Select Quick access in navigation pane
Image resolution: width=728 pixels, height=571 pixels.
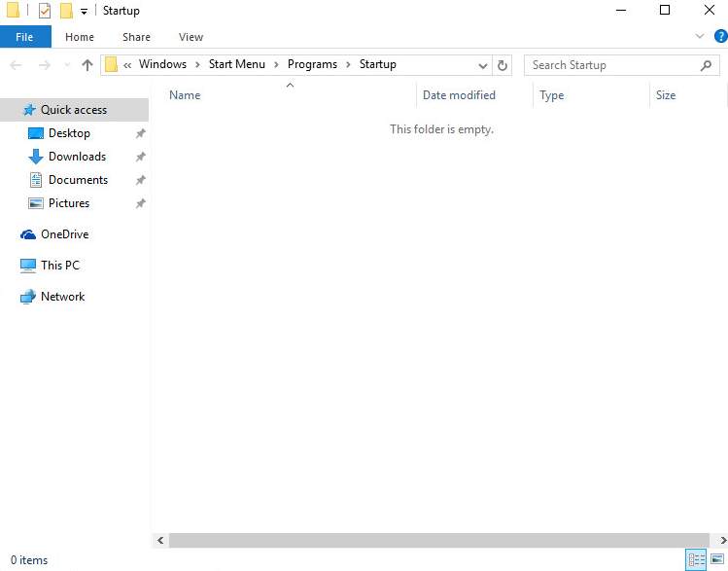(x=74, y=110)
